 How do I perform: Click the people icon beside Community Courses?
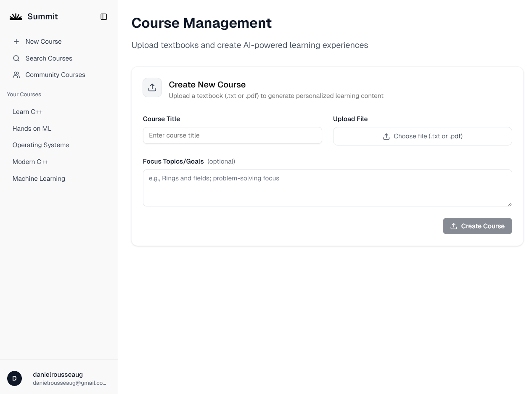point(16,74)
